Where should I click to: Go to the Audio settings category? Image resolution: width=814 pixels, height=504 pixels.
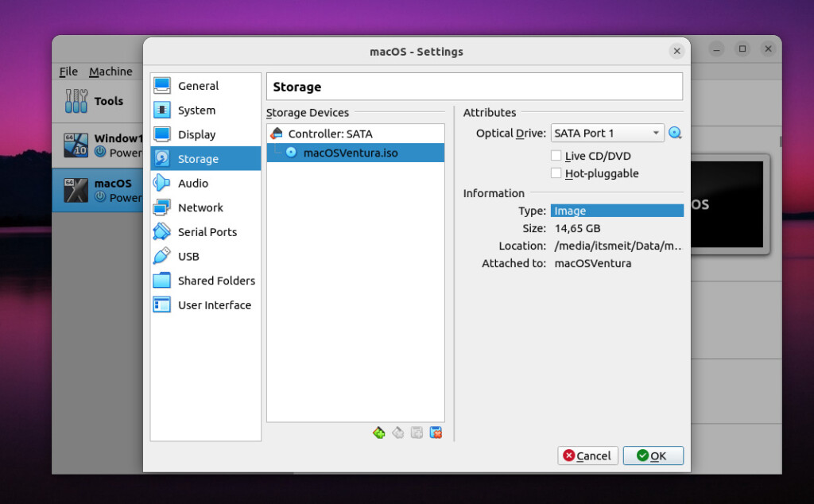click(192, 184)
